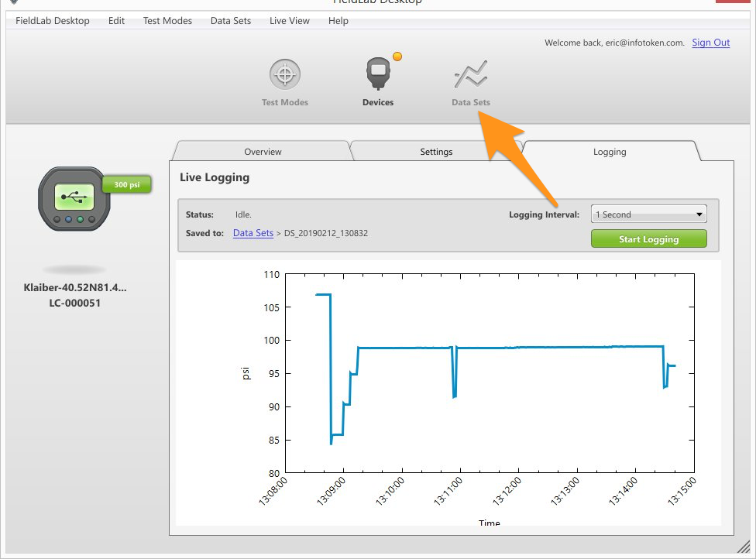The height and width of the screenshot is (559, 756).
Task: Open the Live View menu
Action: pyautogui.click(x=289, y=21)
